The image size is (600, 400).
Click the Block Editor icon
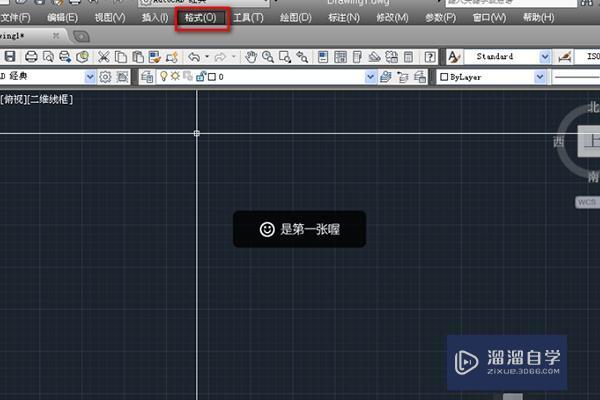tap(172, 57)
